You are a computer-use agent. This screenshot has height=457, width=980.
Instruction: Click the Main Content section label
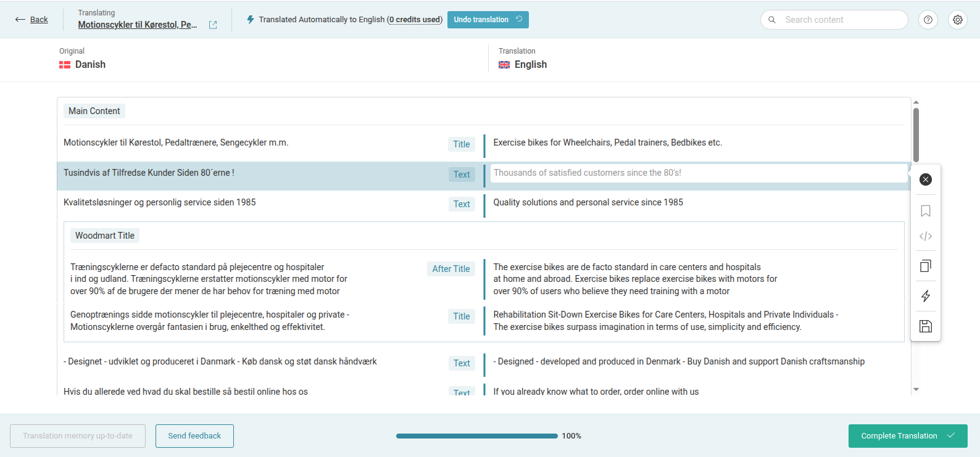[94, 111]
